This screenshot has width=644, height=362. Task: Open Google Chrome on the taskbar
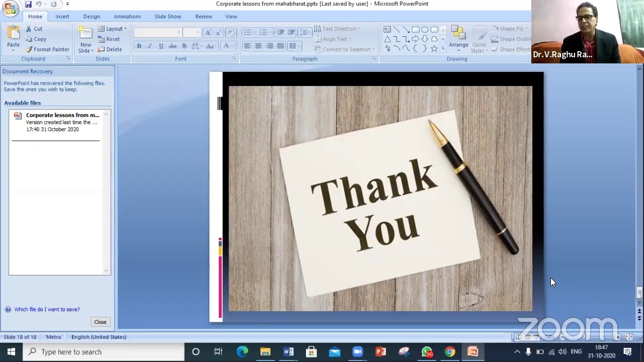click(450, 352)
